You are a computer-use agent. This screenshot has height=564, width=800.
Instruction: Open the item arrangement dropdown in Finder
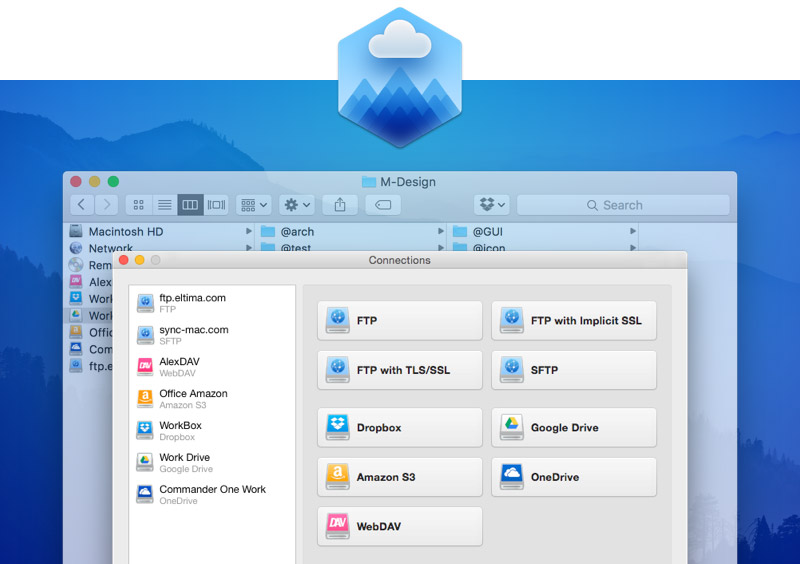tap(254, 205)
